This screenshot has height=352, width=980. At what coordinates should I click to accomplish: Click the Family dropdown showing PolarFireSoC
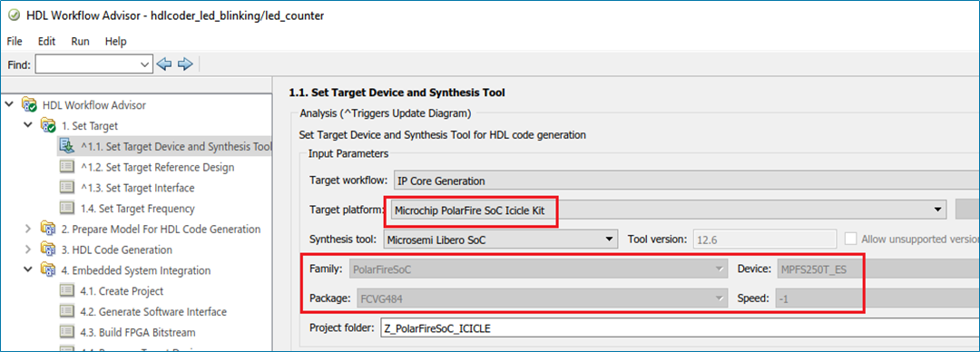tap(539, 269)
